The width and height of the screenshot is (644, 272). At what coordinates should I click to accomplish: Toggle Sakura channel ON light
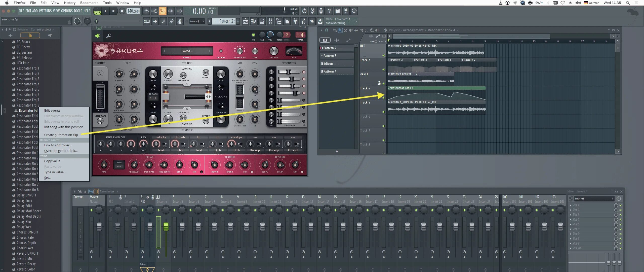pos(253,35)
